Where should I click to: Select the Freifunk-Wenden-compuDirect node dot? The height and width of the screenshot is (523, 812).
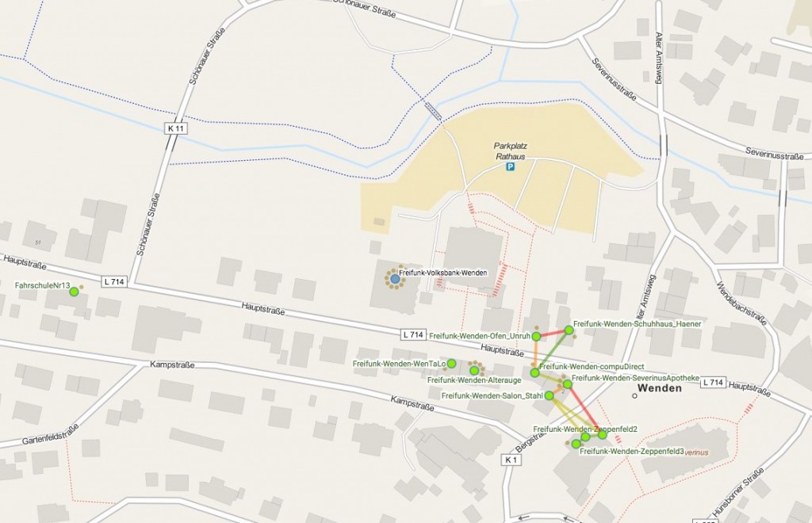(535, 373)
